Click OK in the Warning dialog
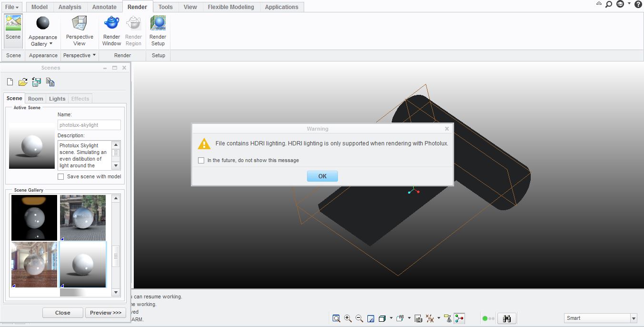 click(x=322, y=176)
